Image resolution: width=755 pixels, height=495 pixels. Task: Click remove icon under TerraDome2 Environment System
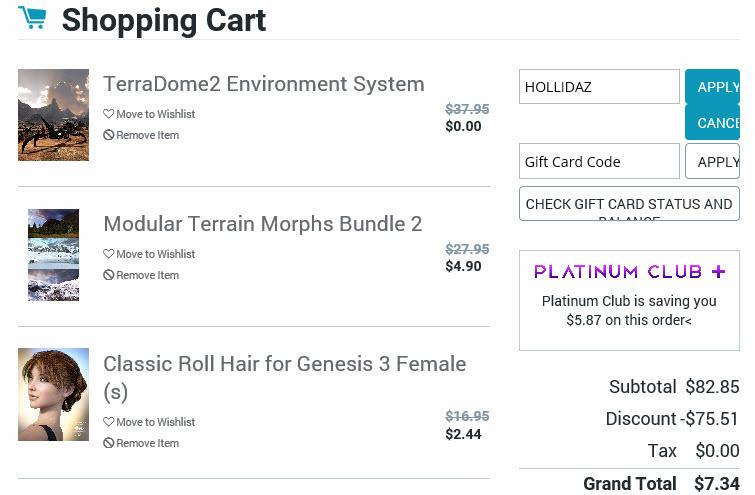(109, 135)
